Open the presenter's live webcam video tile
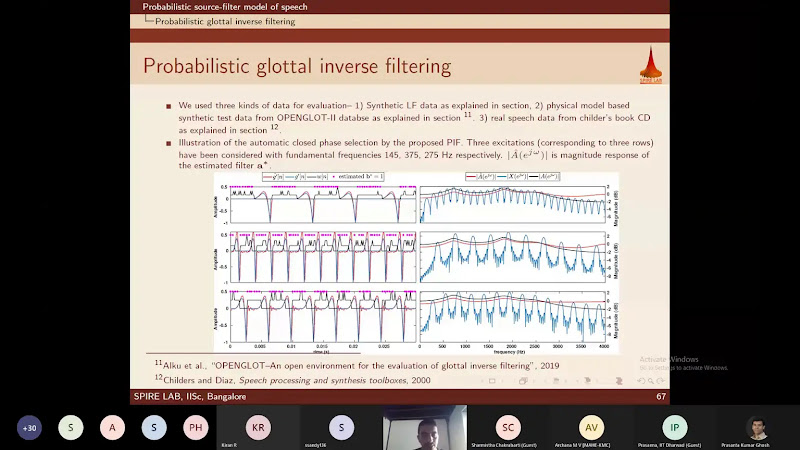Image resolution: width=800 pixels, height=450 pixels. click(x=424, y=428)
